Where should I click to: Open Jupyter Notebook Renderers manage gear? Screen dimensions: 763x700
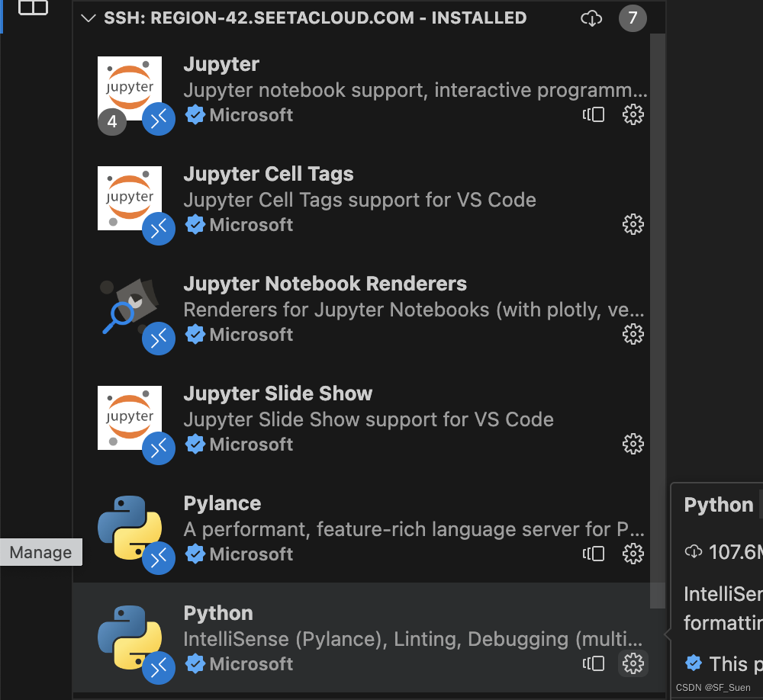633,334
